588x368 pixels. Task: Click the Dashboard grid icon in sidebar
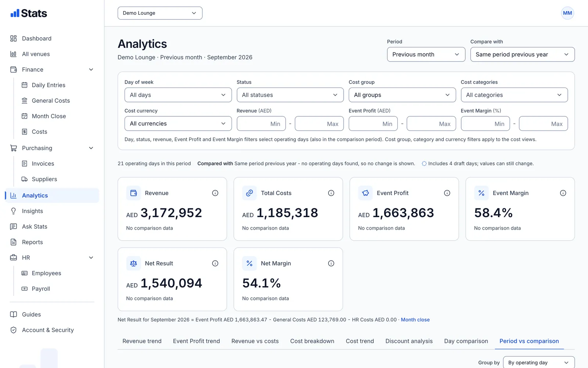tap(14, 39)
